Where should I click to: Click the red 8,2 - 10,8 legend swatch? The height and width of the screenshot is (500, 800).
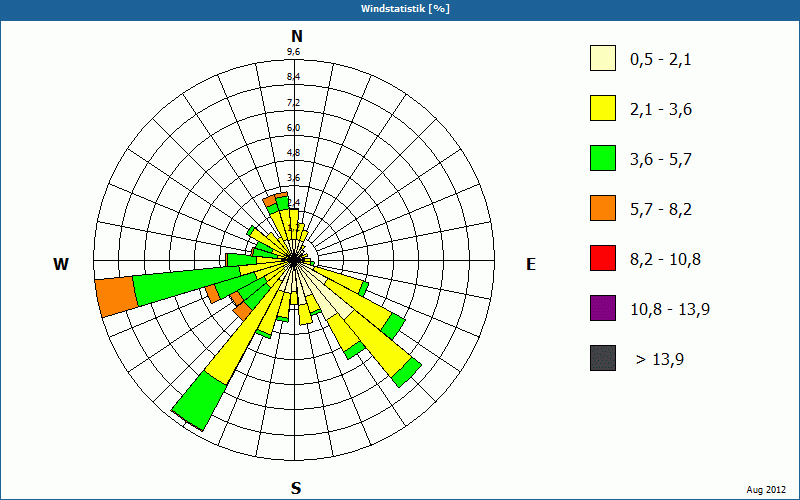click(603, 258)
